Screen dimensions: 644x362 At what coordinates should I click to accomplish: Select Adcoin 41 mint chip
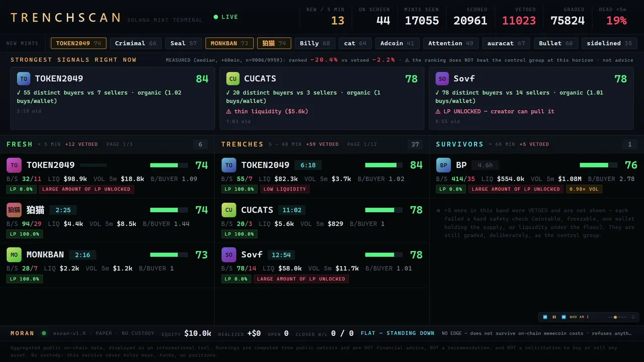coord(397,43)
